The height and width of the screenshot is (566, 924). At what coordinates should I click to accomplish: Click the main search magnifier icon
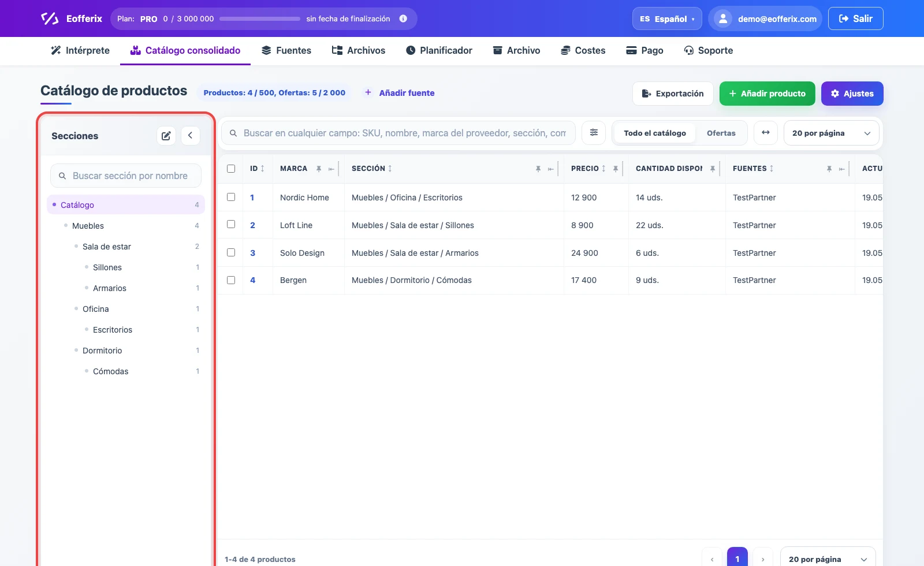click(x=233, y=133)
